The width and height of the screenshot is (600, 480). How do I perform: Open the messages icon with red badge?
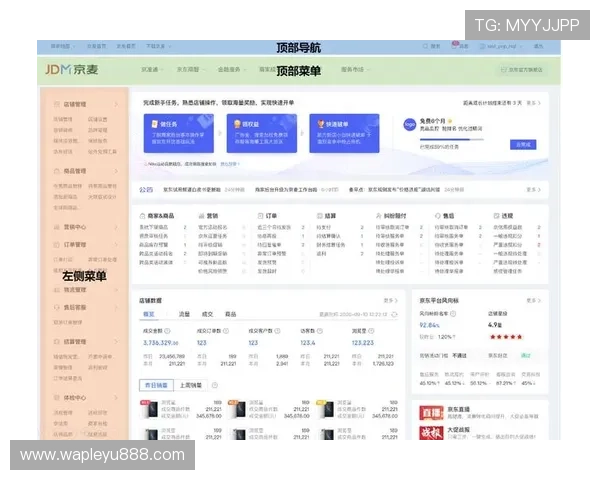[455, 45]
